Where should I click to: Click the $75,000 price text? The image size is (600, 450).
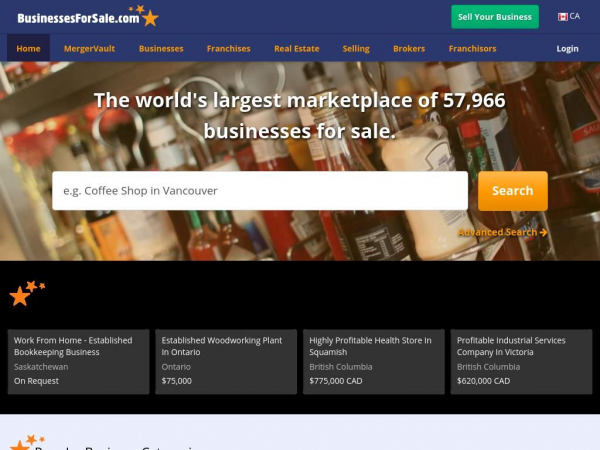pyautogui.click(x=176, y=381)
